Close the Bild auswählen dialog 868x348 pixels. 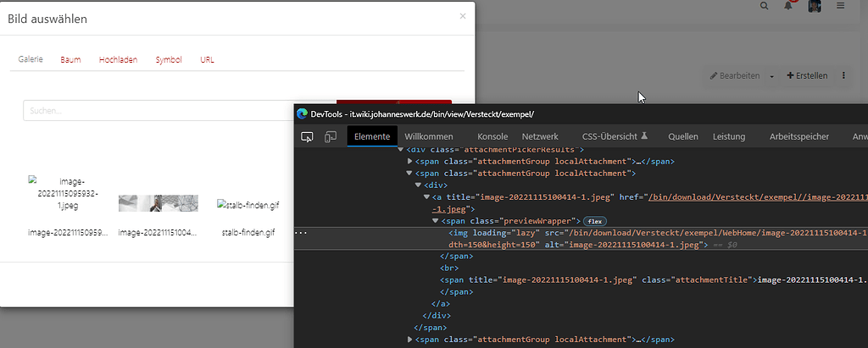tap(462, 16)
